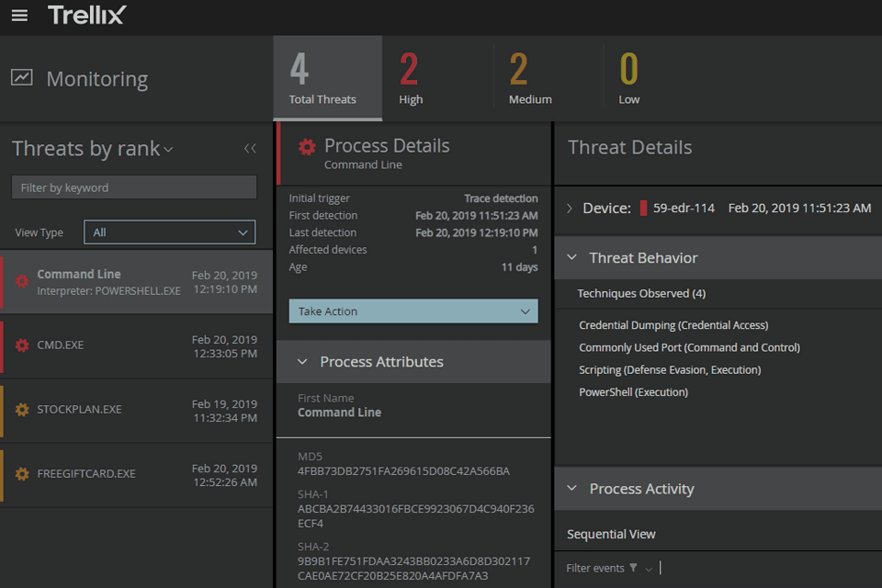882x588 pixels.
Task: Collapse threats panel with double-chevron icon
Action: pyautogui.click(x=250, y=149)
